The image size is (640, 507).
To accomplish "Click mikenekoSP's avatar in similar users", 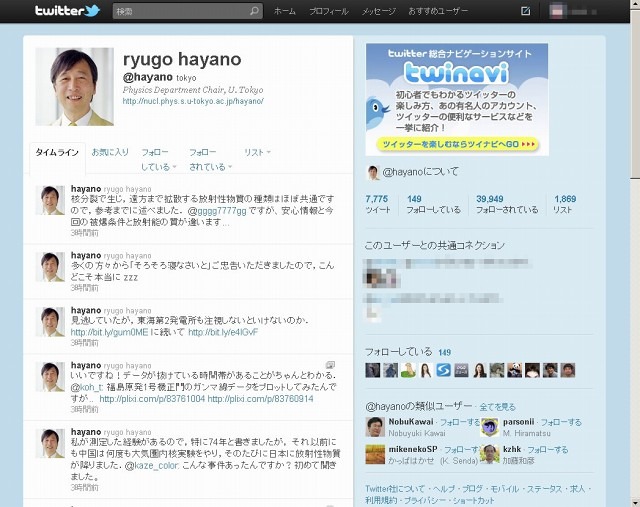I will click(375, 454).
